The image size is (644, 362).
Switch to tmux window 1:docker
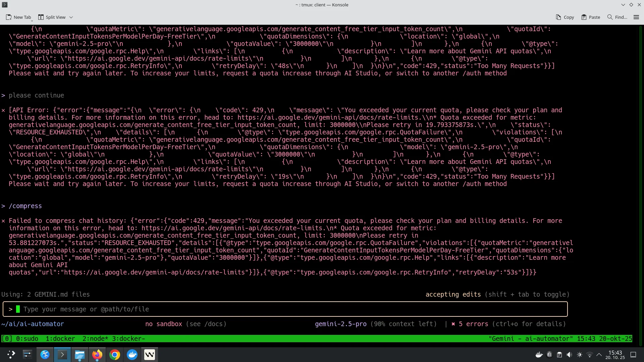[60, 339]
